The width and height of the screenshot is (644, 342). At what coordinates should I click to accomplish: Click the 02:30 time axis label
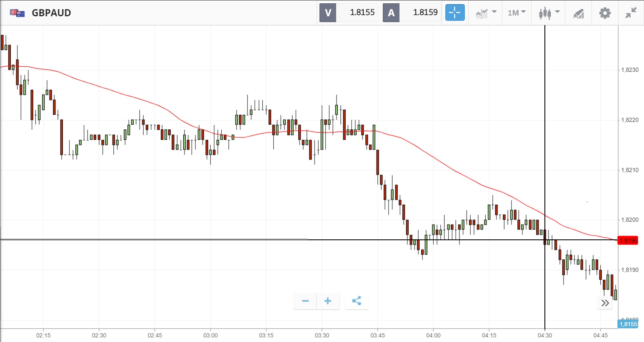pos(99,335)
